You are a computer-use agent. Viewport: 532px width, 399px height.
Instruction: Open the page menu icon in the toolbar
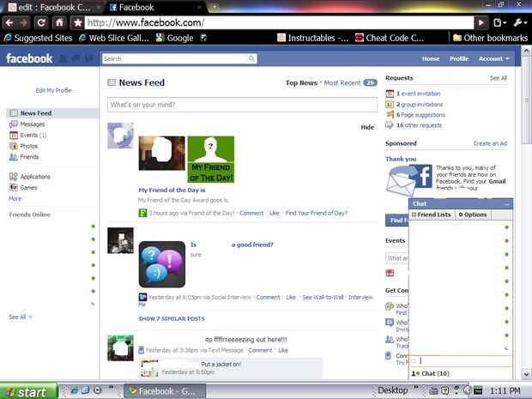(499, 22)
